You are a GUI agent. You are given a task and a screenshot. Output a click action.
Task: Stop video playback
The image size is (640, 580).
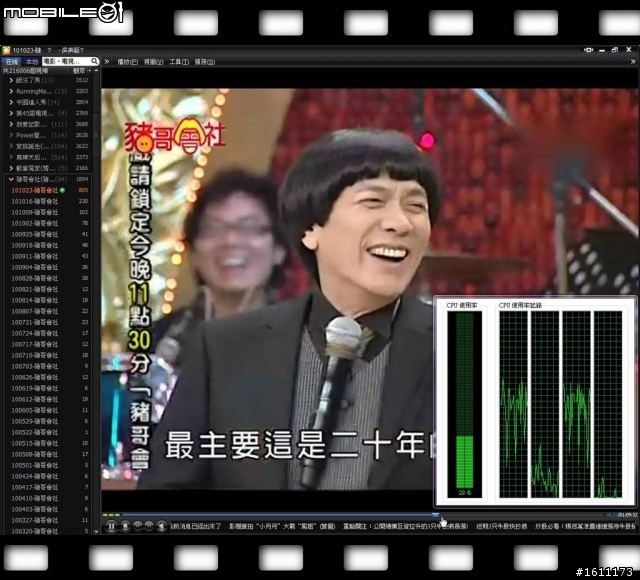[125, 526]
